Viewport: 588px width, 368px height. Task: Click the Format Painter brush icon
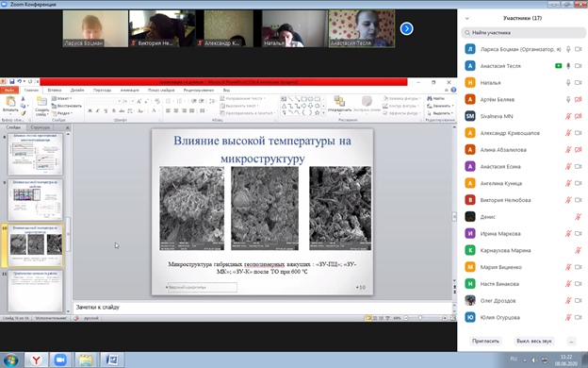23,113
